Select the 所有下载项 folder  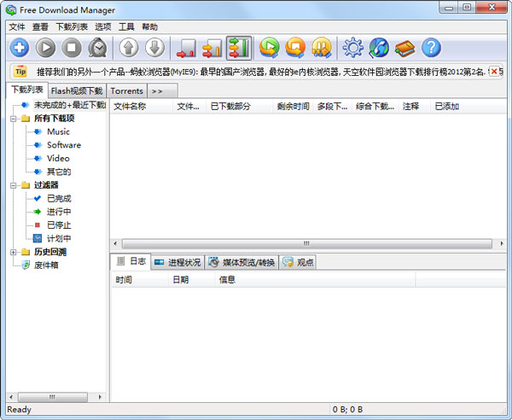[x=55, y=118]
